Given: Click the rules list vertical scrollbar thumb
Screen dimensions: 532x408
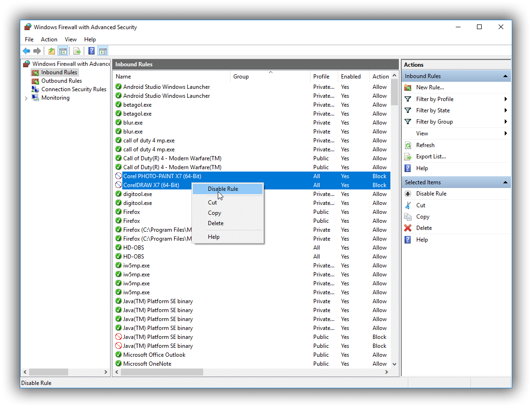Looking at the screenshot, I should pyautogui.click(x=394, y=92).
